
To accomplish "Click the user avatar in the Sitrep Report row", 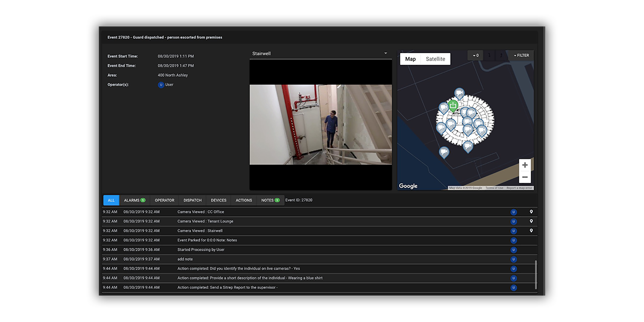I will coord(514,288).
